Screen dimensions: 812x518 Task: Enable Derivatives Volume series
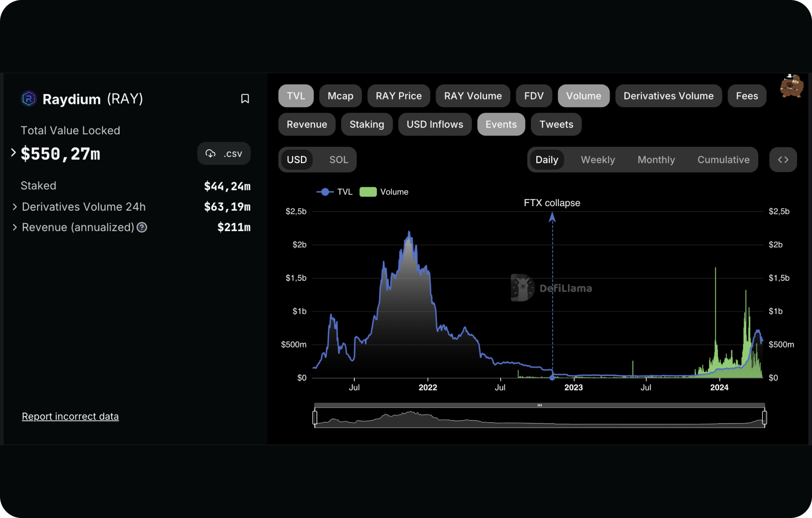coord(668,96)
